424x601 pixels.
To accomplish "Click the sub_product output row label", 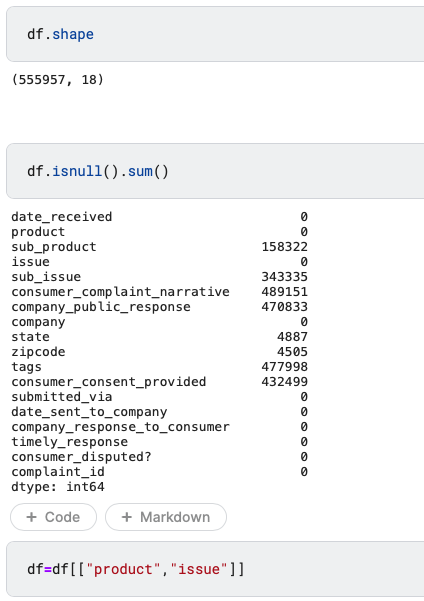I will [54, 247].
